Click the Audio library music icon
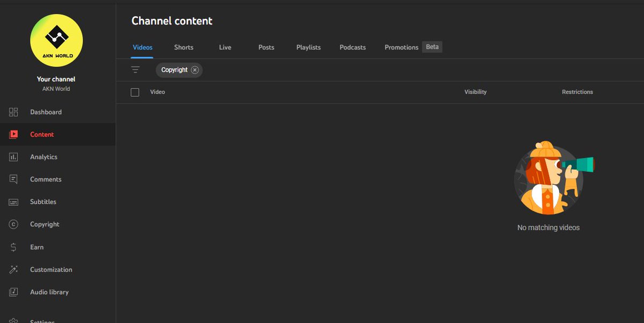 coord(14,292)
